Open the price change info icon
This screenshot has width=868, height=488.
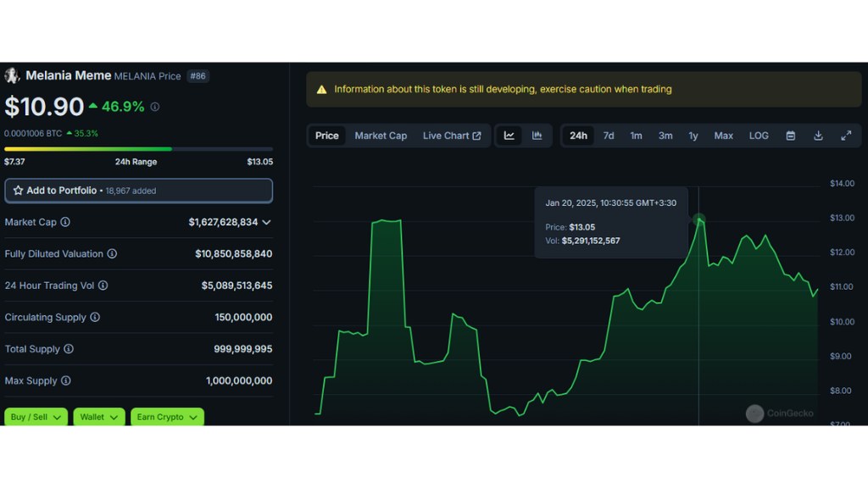[x=155, y=107]
